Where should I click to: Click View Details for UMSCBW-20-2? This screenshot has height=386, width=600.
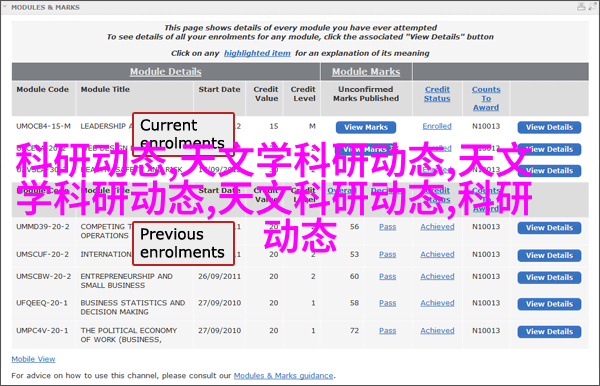click(549, 278)
